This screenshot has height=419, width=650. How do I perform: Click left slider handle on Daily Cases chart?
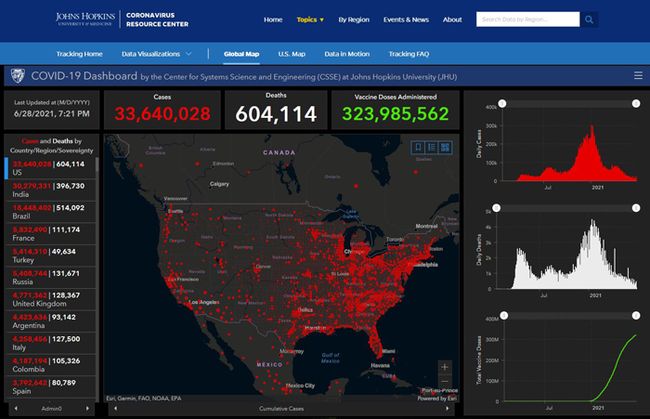tap(504, 104)
